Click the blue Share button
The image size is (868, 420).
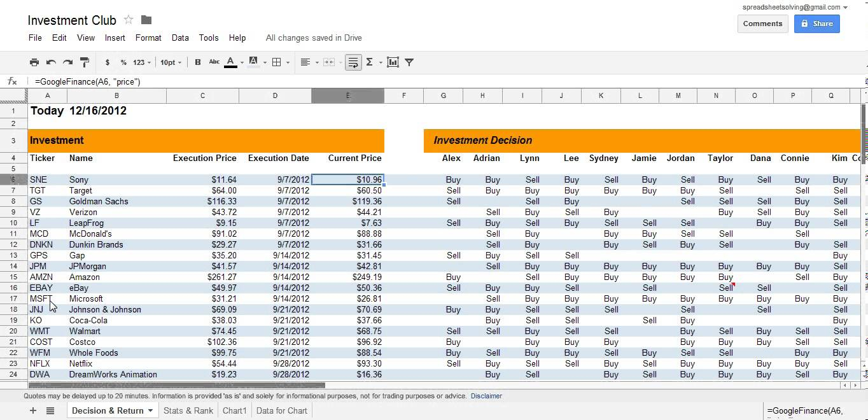[x=816, y=24]
